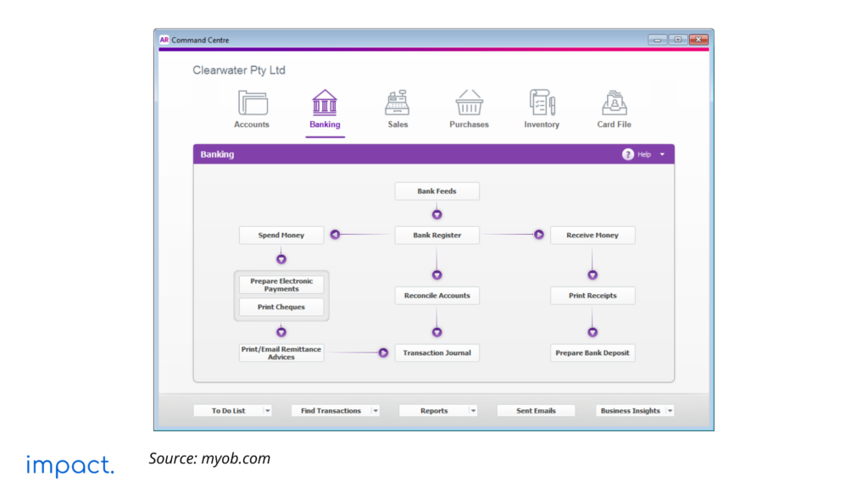Open Bank Feeds

[x=437, y=191]
